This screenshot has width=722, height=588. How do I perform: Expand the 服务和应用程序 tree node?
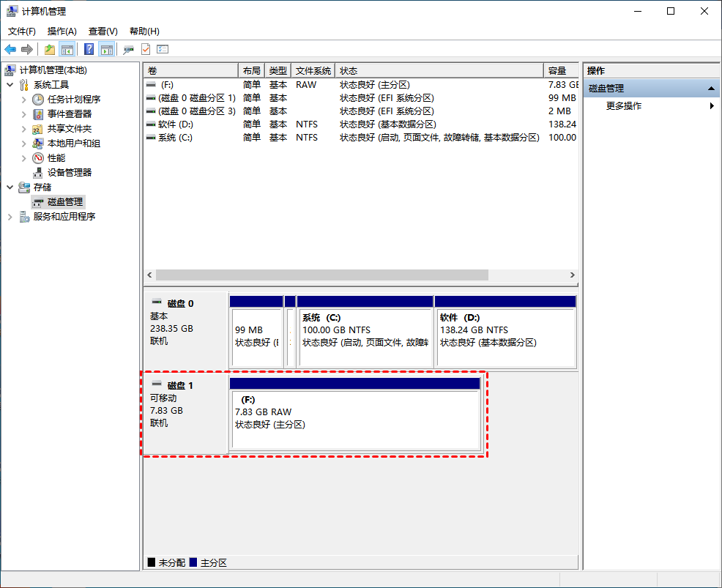tap(10, 217)
